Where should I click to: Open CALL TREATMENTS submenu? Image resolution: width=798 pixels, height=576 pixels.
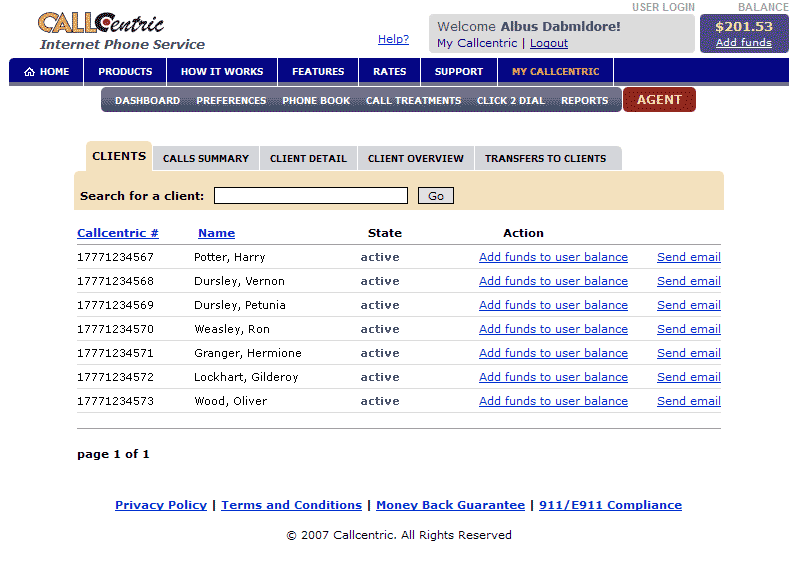coord(413,101)
